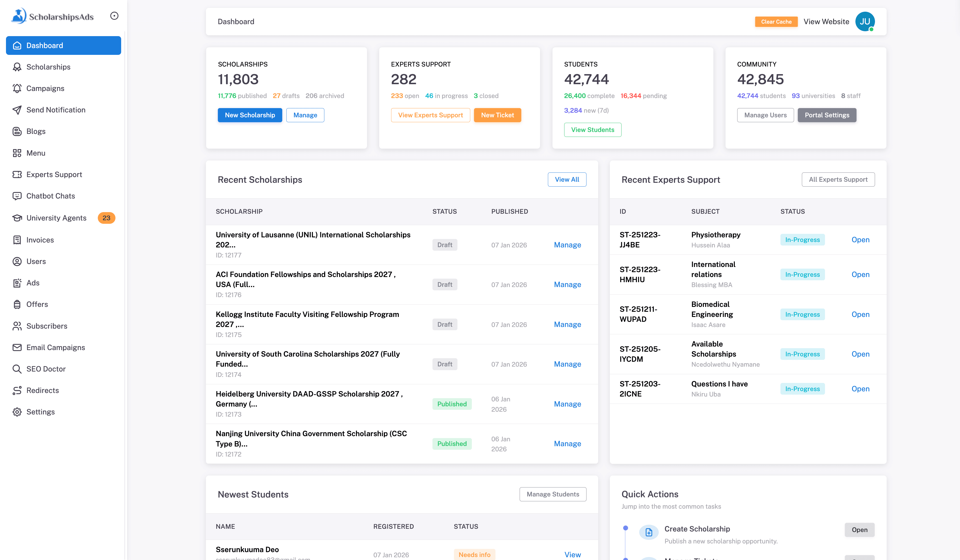Click the SEO Doctor magnifier icon

17,369
